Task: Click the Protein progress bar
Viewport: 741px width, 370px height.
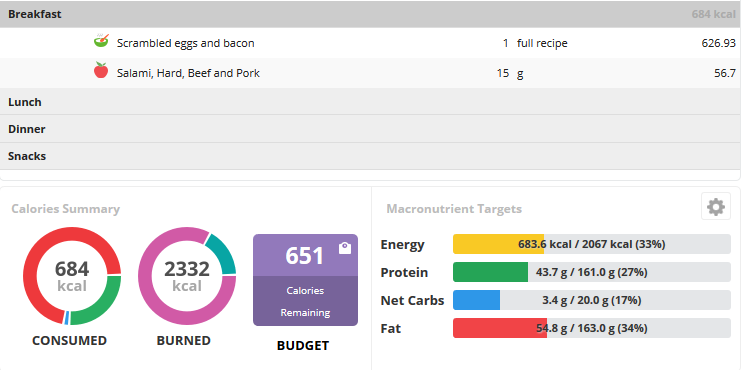Action: [592, 272]
